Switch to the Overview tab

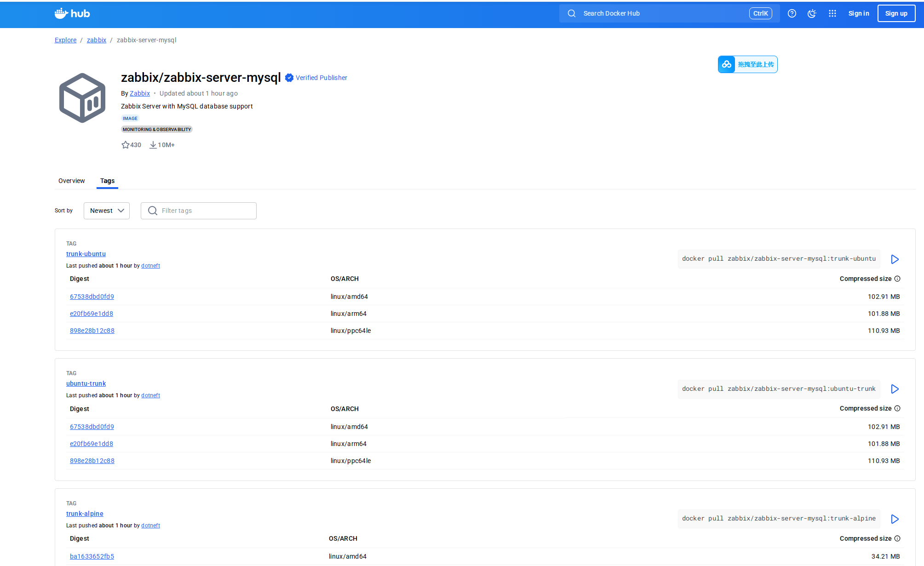pyautogui.click(x=71, y=181)
